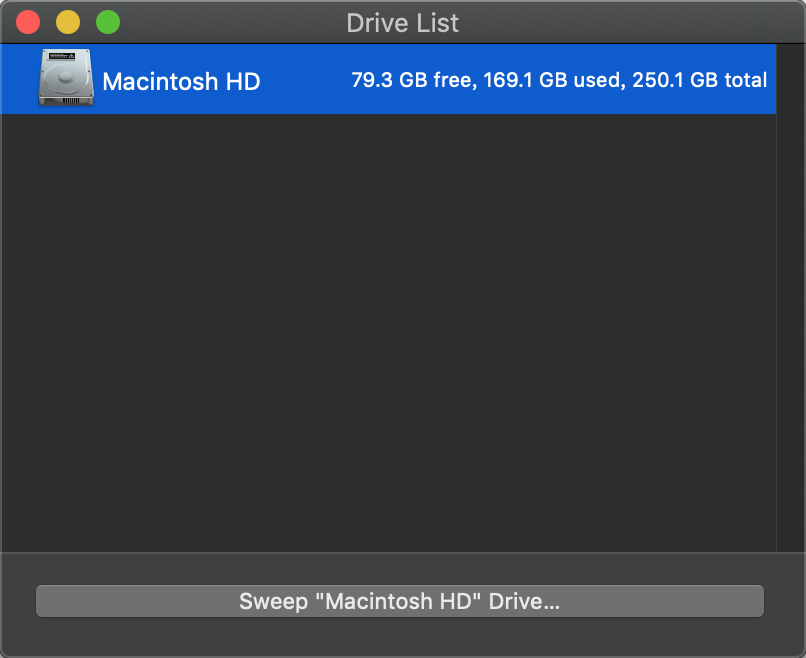Close the Drive List window
Viewport: 806px width, 658px height.
pyautogui.click(x=28, y=23)
